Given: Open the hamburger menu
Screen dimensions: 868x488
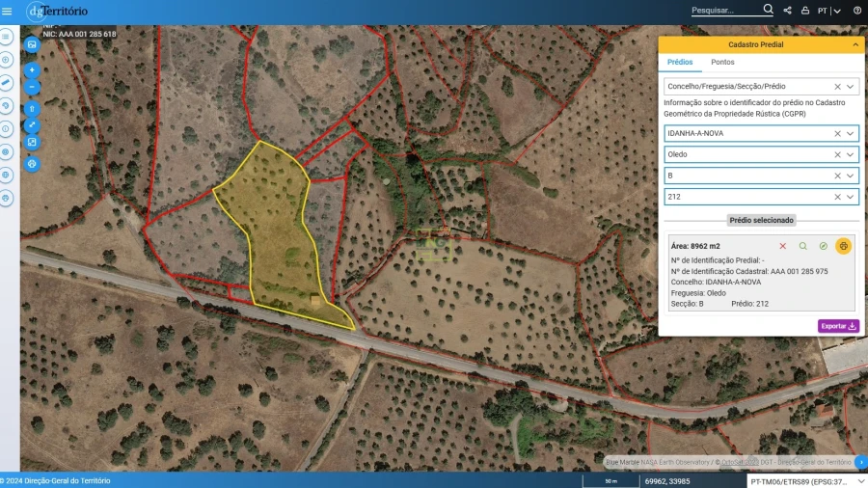Looking at the screenshot, I should click(x=8, y=11).
